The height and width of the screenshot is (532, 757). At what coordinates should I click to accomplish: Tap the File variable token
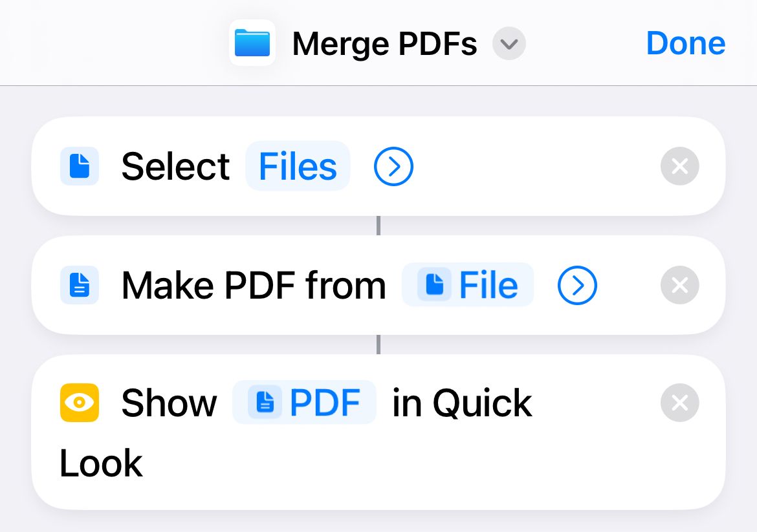point(488,285)
